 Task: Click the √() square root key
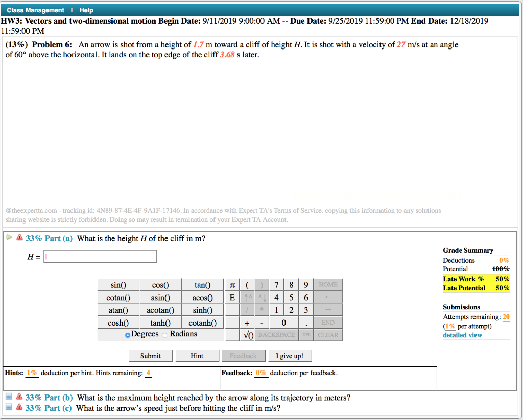click(247, 335)
